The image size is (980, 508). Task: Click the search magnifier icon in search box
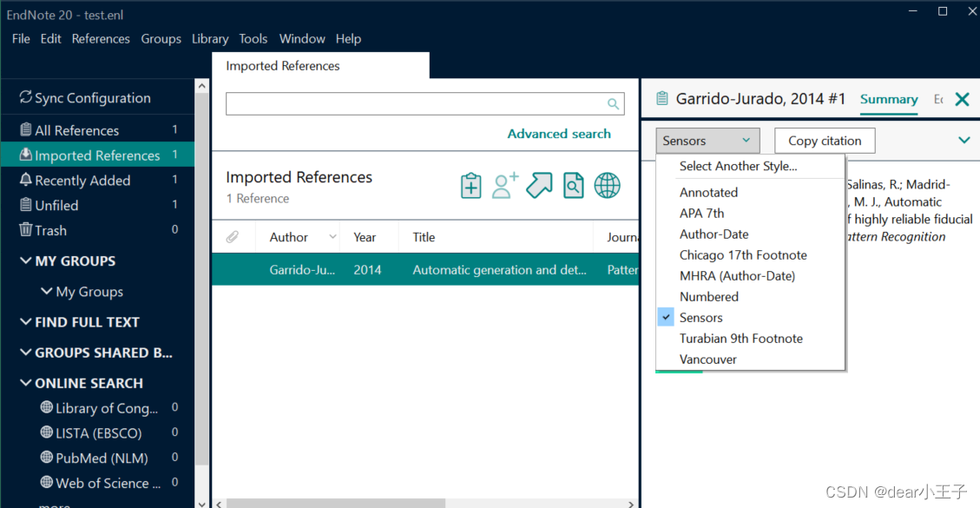point(613,104)
